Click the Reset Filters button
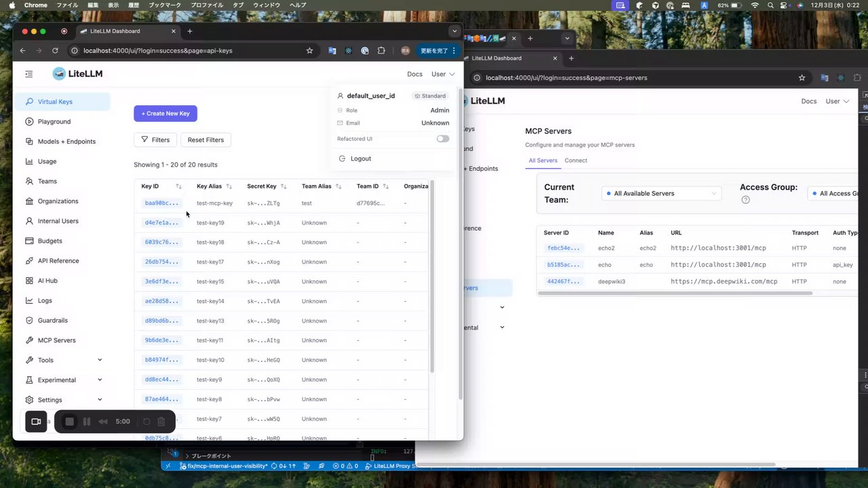This screenshot has height=488, width=868. pyautogui.click(x=205, y=140)
